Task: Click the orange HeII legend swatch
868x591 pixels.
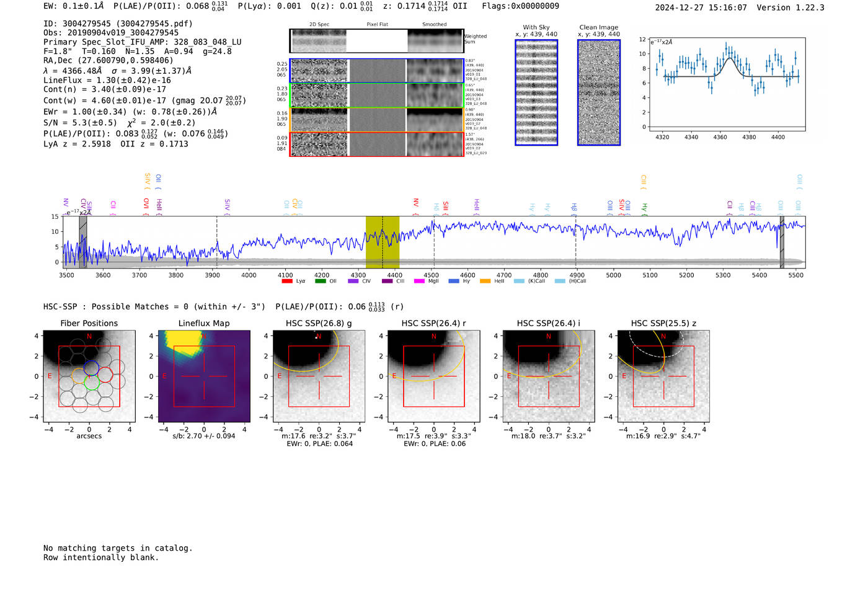Action: 485,281
